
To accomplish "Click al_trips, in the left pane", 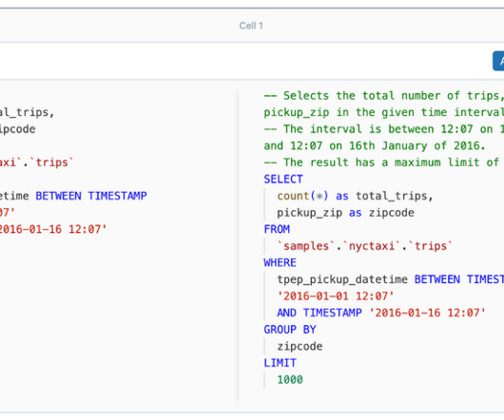I will (x=28, y=112).
